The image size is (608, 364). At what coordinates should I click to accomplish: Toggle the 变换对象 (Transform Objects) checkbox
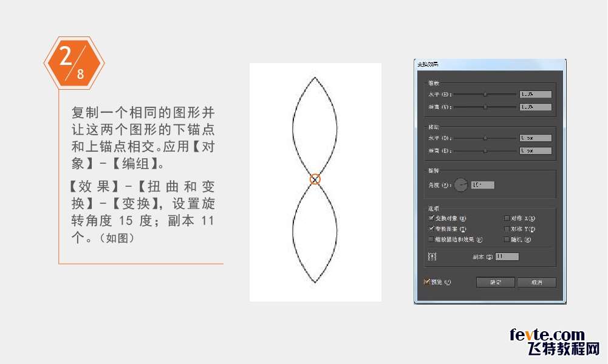click(431, 218)
